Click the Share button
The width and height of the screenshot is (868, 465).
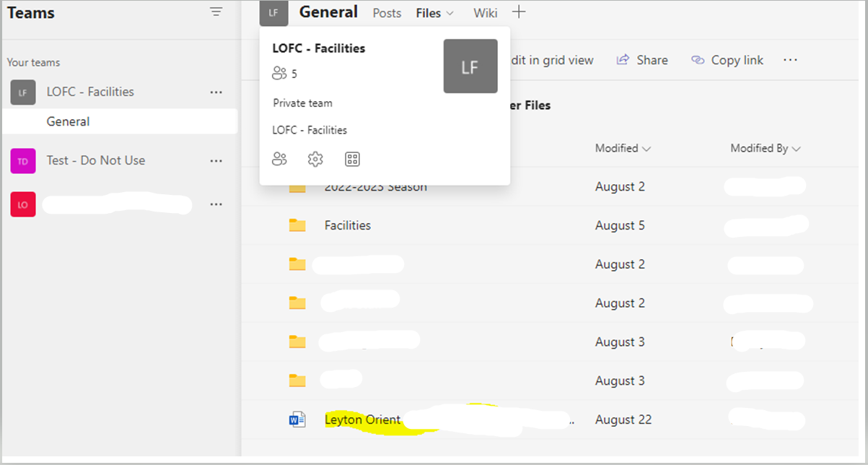642,60
